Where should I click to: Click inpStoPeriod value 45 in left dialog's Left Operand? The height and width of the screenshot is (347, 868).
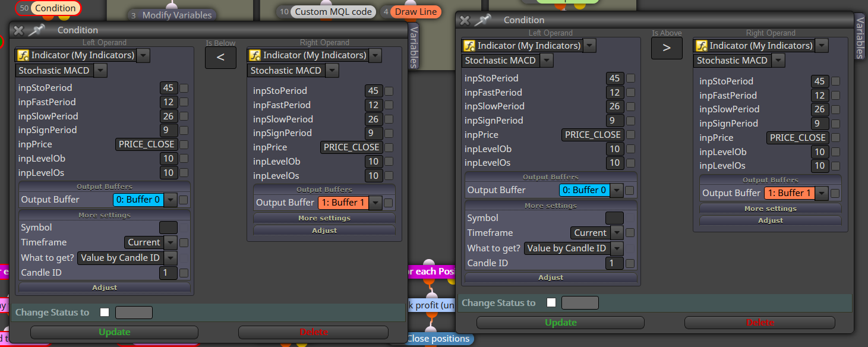[x=169, y=88]
